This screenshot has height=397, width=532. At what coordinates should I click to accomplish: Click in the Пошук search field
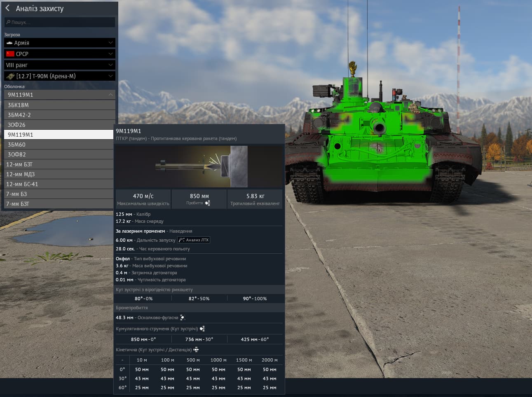click(60, 22)
